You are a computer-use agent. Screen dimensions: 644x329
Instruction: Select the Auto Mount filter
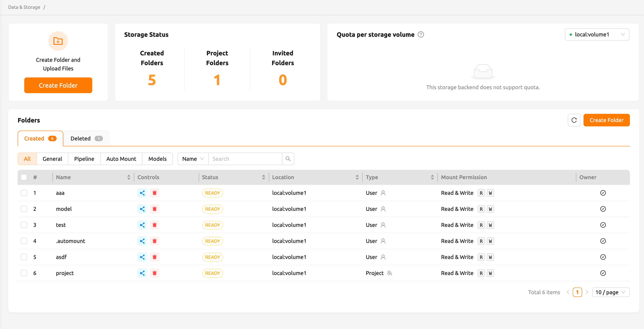pyautogui.click(x=121, y=159)
